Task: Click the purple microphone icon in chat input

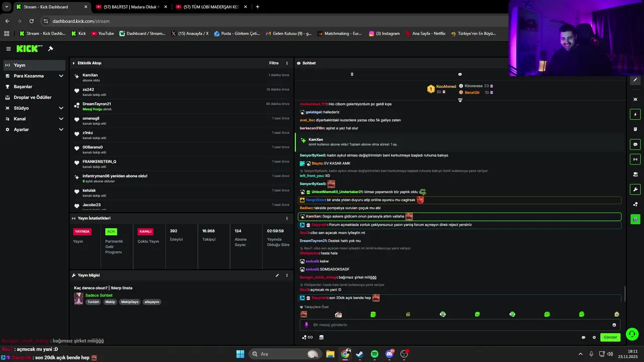Action: point(306,325)
